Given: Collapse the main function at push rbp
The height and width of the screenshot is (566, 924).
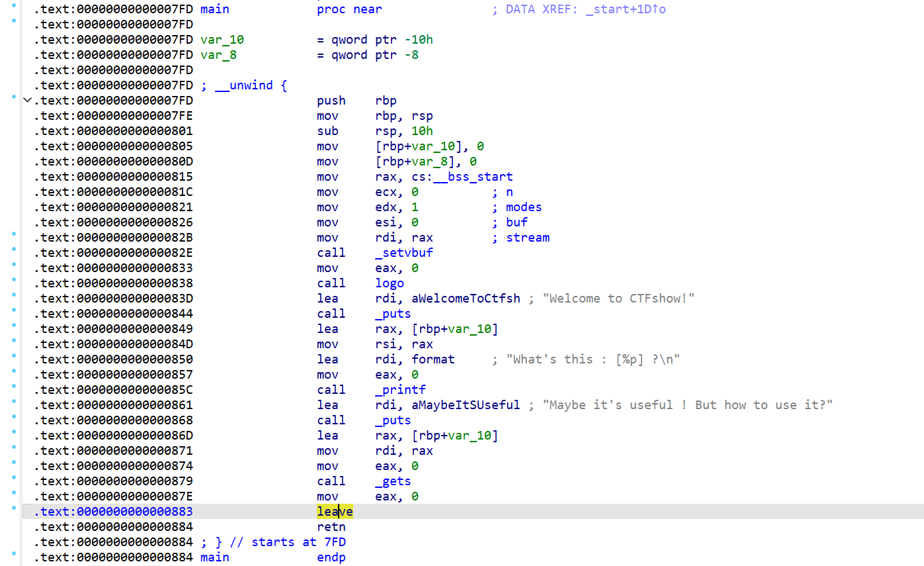Looking at the screenshot, I should click(x=27, y=101).
